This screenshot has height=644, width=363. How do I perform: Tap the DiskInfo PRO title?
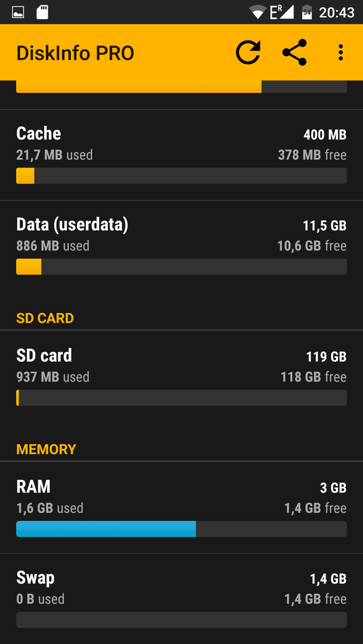coord(75,54)
